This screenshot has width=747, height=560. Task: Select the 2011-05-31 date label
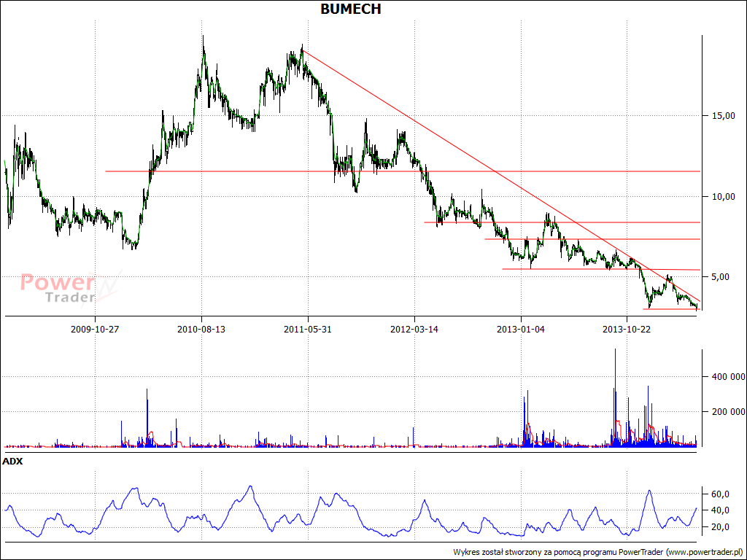point(308,329)
